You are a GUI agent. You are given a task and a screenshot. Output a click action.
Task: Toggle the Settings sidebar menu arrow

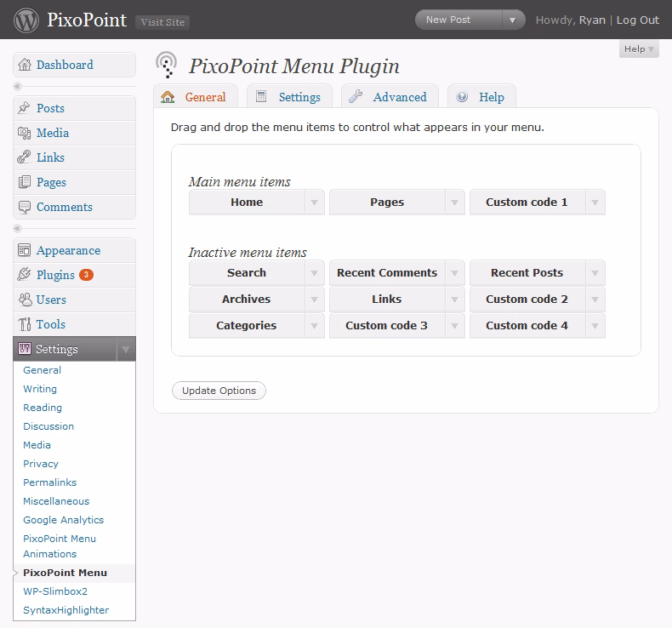point(126,349)
